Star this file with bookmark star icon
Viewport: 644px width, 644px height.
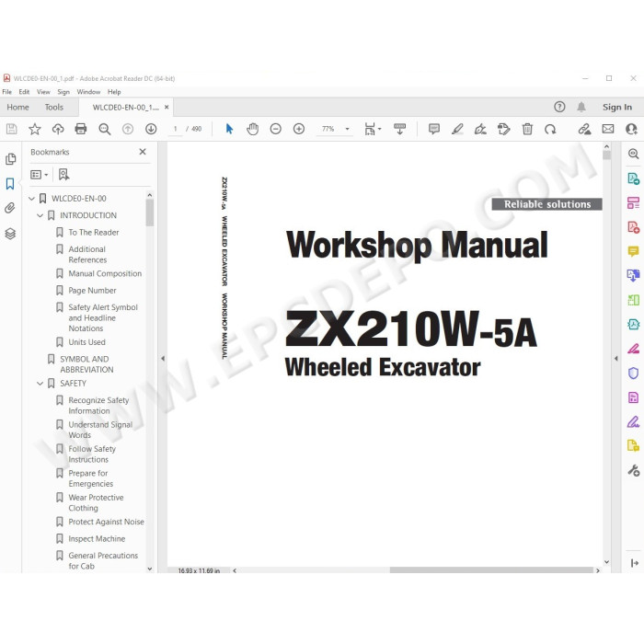(x=35, y=129)
